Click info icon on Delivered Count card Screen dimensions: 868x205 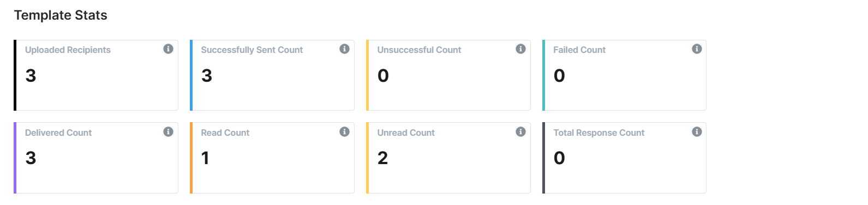168,132
